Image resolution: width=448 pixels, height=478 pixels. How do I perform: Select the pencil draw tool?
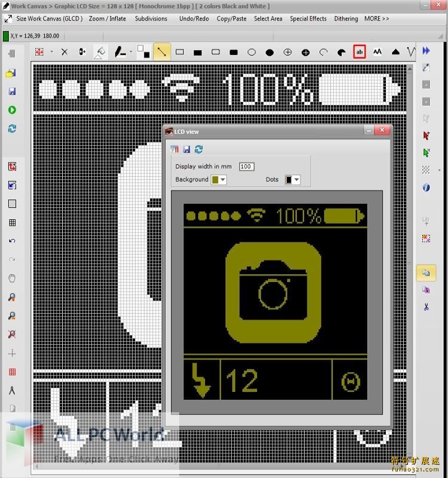click(x=120, y=52)
